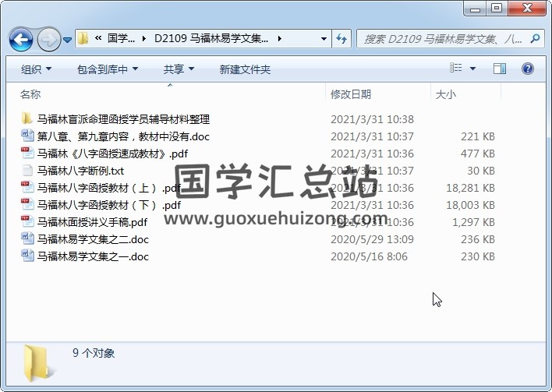The image size is (552, 392).
Task: Click the D2109 马福林易学文集 breadcrumb
Action: pos(211,38)
